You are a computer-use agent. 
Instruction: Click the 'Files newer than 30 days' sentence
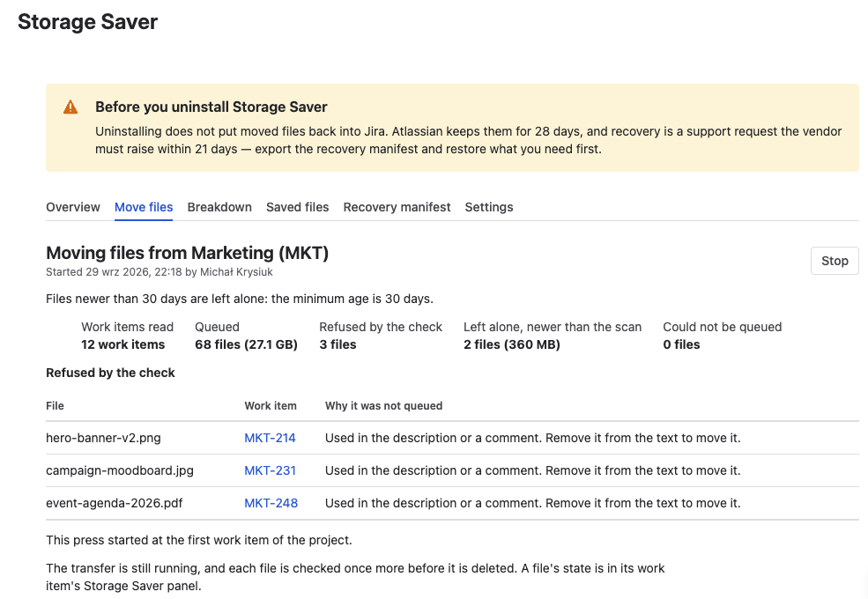click(240, 299)
